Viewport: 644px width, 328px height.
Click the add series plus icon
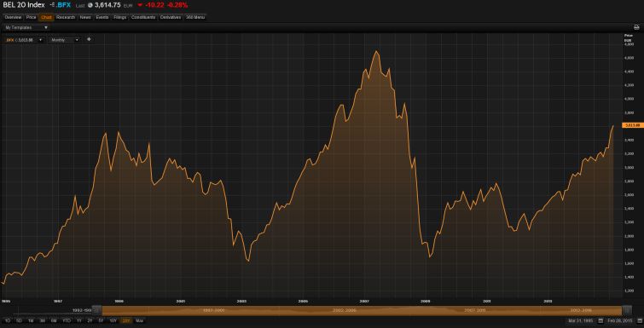pyautogui.click(x=89, y=40)
